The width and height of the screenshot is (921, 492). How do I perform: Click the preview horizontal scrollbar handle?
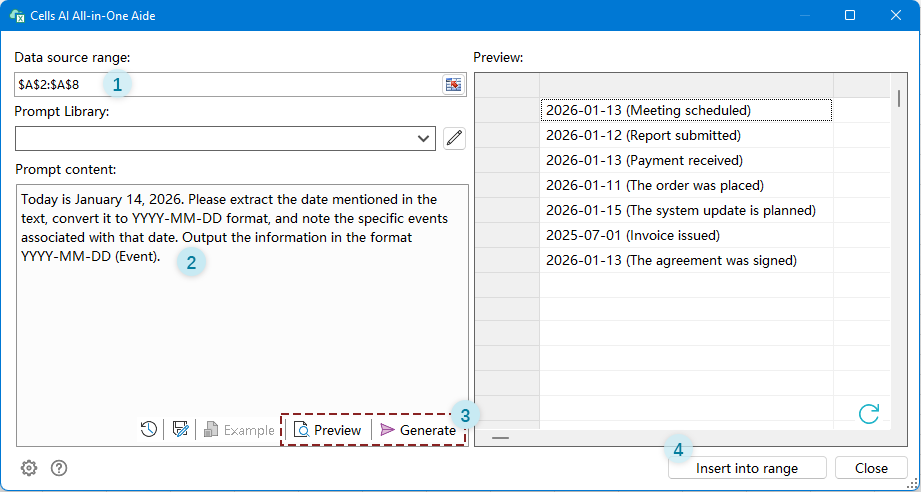coord(500,437)
